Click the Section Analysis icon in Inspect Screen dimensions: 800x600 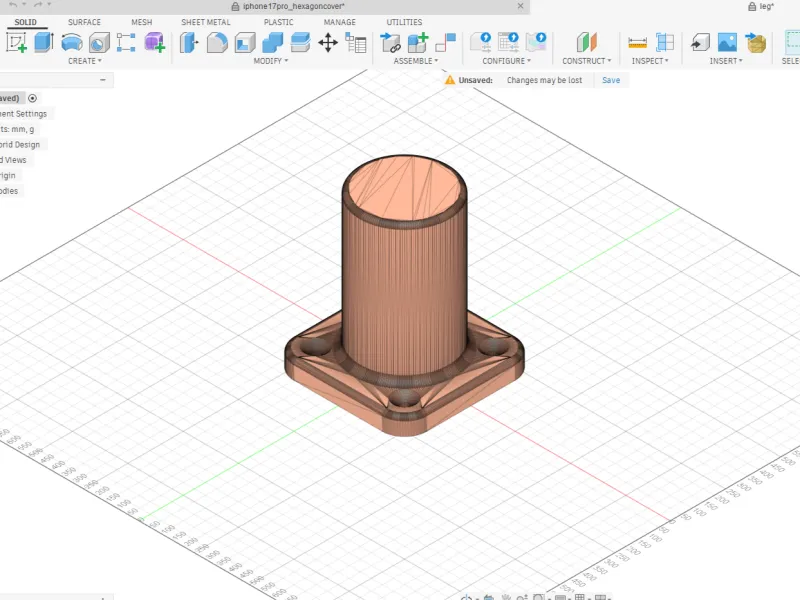click(x=665, y=42)
